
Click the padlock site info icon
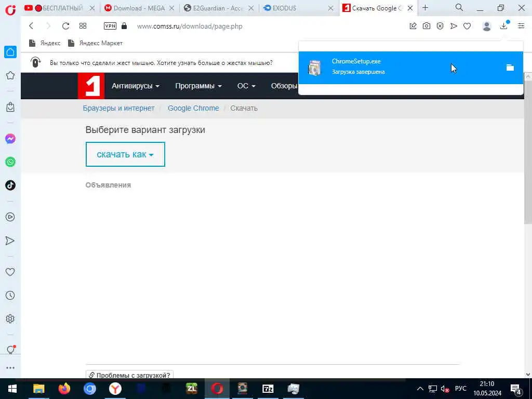point(124,26)
